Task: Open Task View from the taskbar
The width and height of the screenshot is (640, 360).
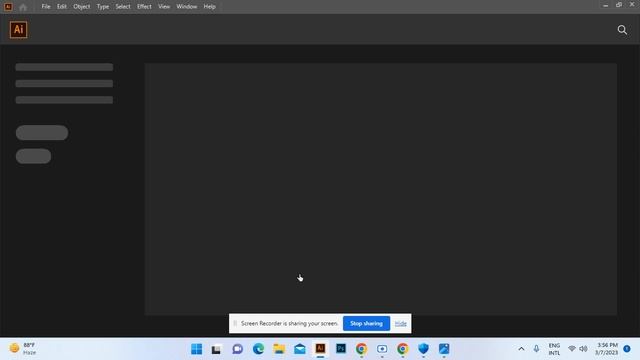Action: pos(216,349)
